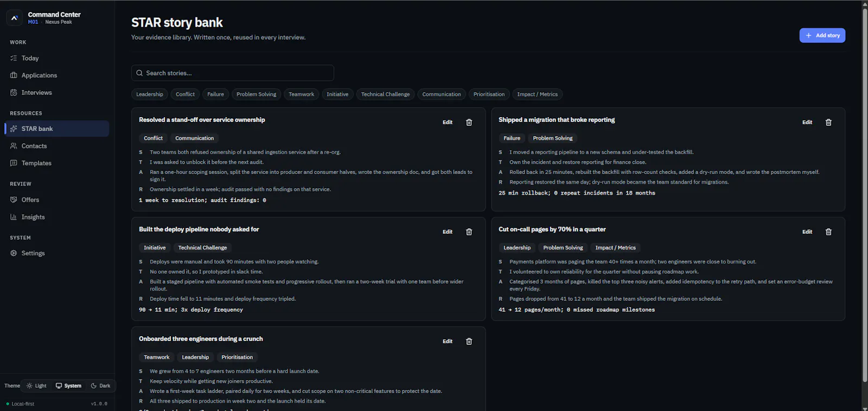View the Insights page
Screen dimensions: 868x411
[57, 217]
